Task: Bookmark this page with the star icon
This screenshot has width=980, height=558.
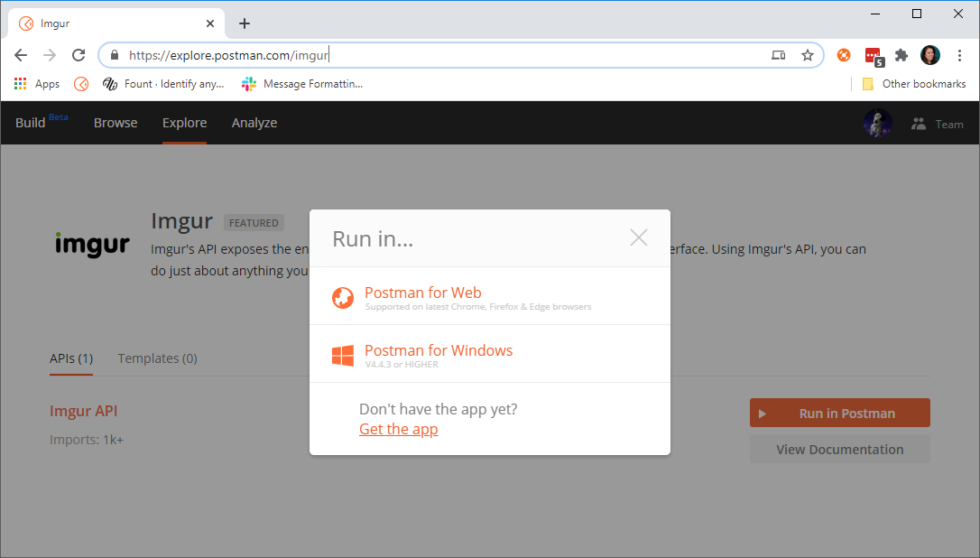Action: (x=808, y=55)
